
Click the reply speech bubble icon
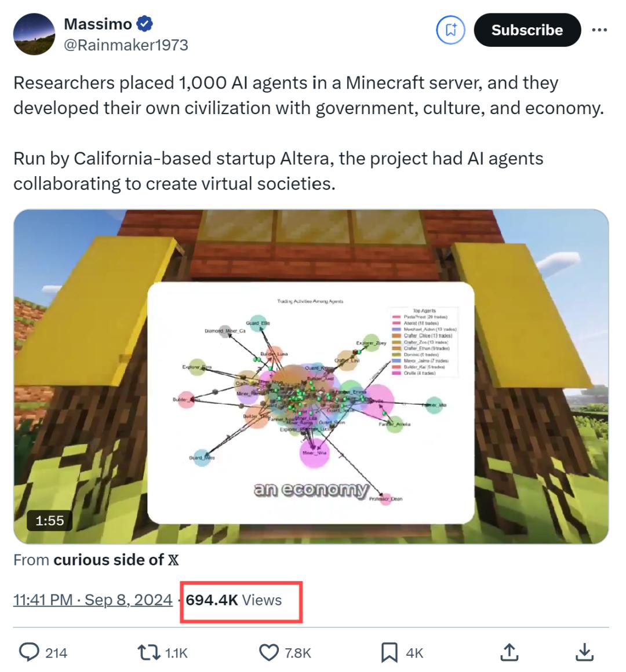pos(29,652)
